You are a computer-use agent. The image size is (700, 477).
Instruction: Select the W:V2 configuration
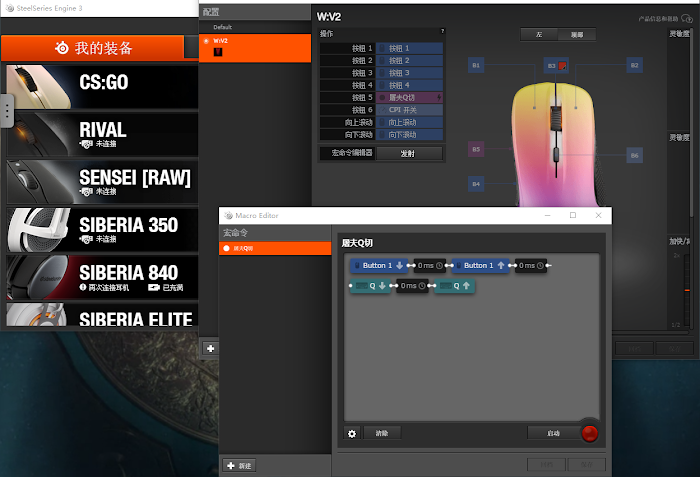click(x=255, y=48)
